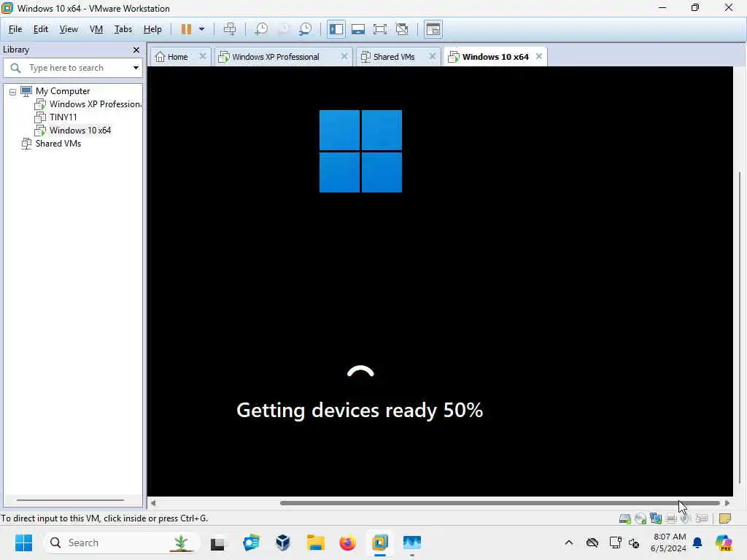The image size is (747, 560).
Task: Toggle the console view button
Action: (433, 29)
